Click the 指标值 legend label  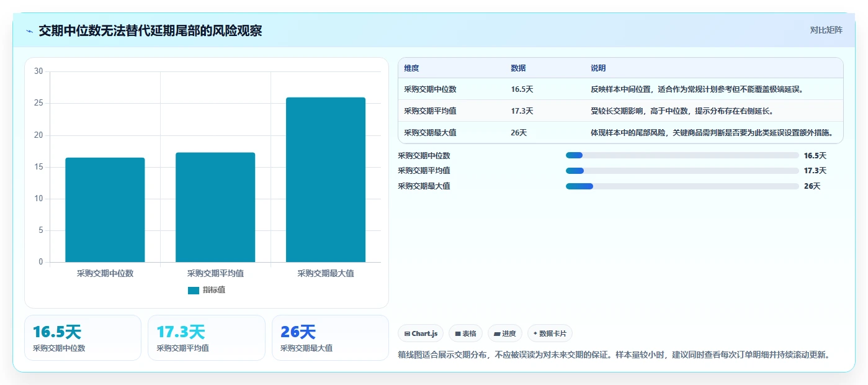click(214, 290)
